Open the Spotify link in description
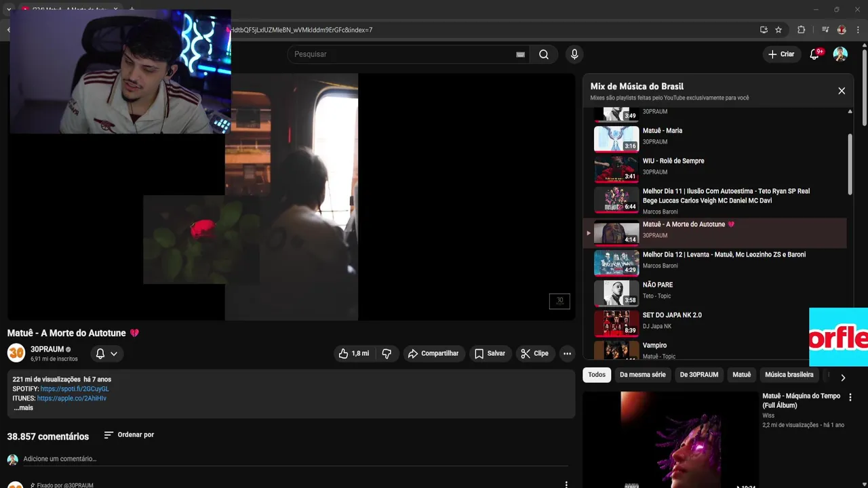The height and width of the screenshot is (488, 868). pyautogui.click(x=75, y=389)
